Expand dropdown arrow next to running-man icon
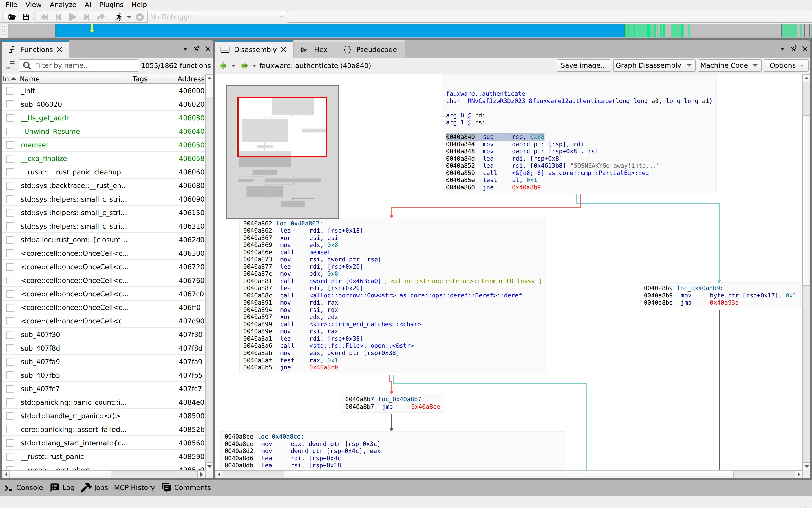Viewport: 812px width, 508px height. click(x=129, y=17)
